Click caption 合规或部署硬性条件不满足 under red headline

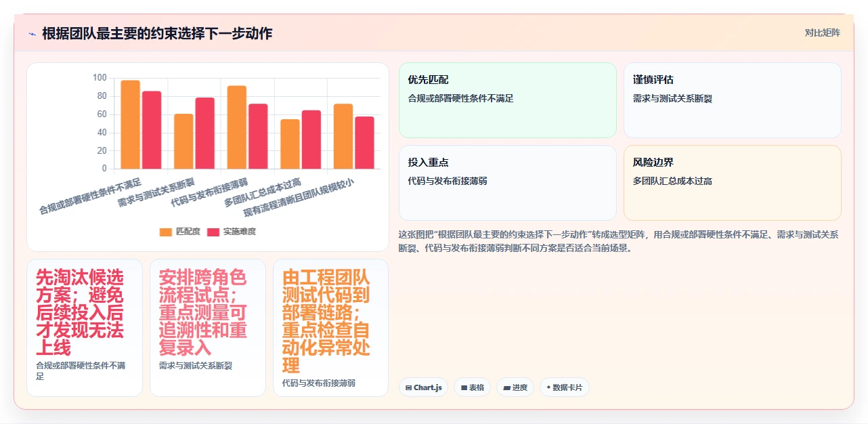[x=81, y=370]
